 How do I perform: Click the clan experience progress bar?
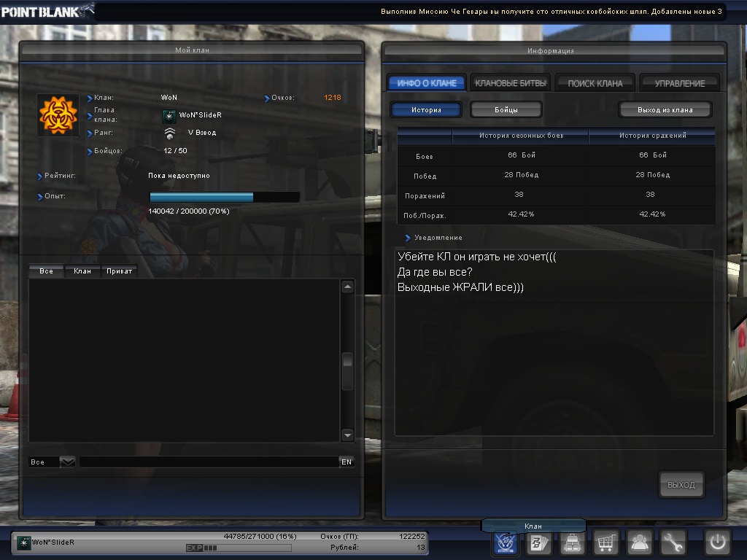225,197
